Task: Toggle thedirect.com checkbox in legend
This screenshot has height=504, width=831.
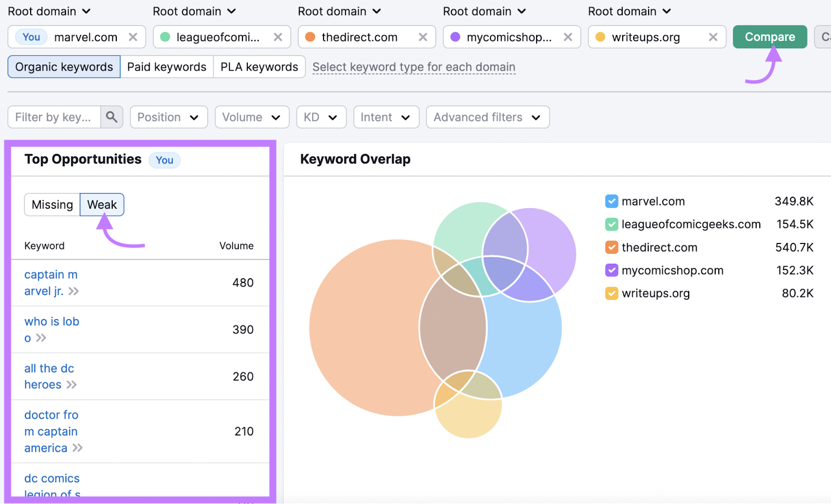Action: (x=611, y=248)
